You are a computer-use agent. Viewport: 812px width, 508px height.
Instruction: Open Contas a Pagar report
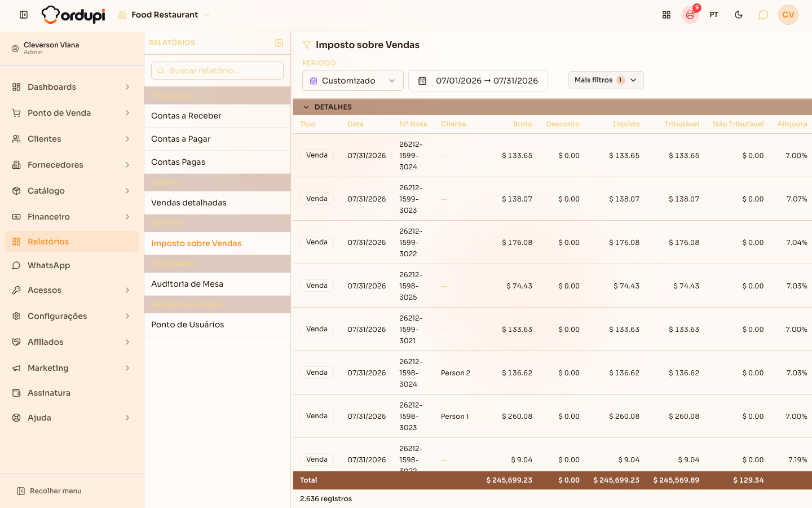point(217,139)
